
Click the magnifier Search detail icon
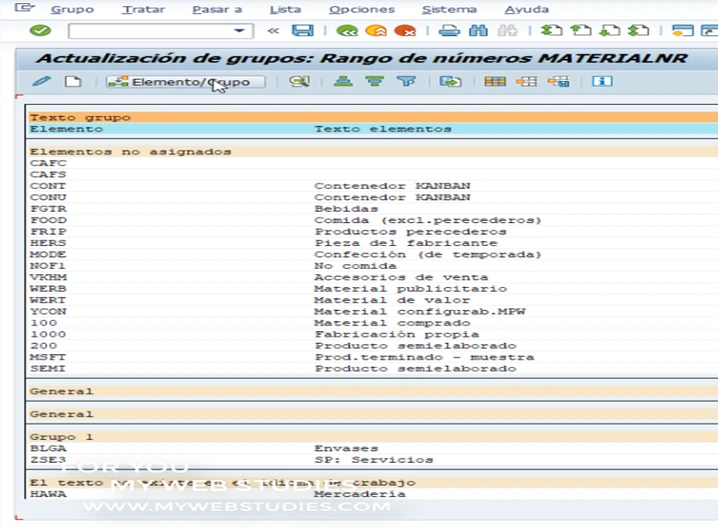pyautogui.click(x=299, y=82)
